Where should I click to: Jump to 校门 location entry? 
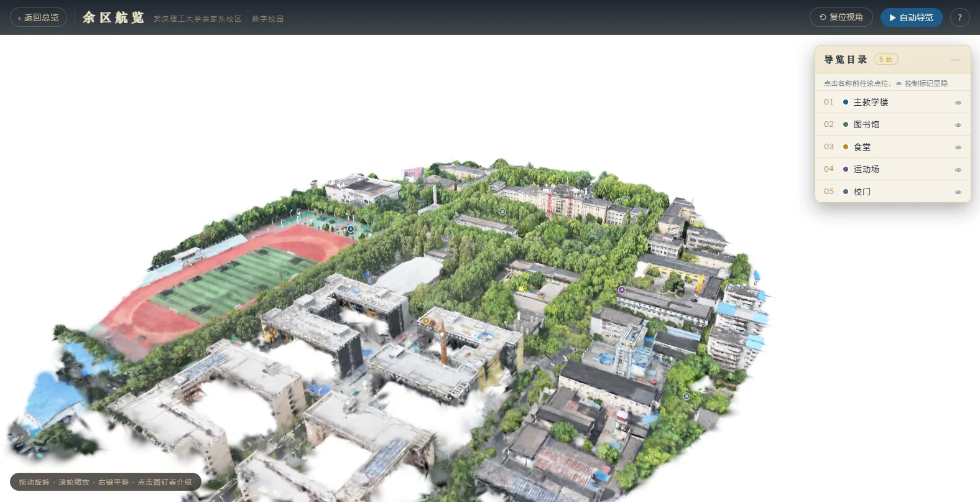(862, 192)
